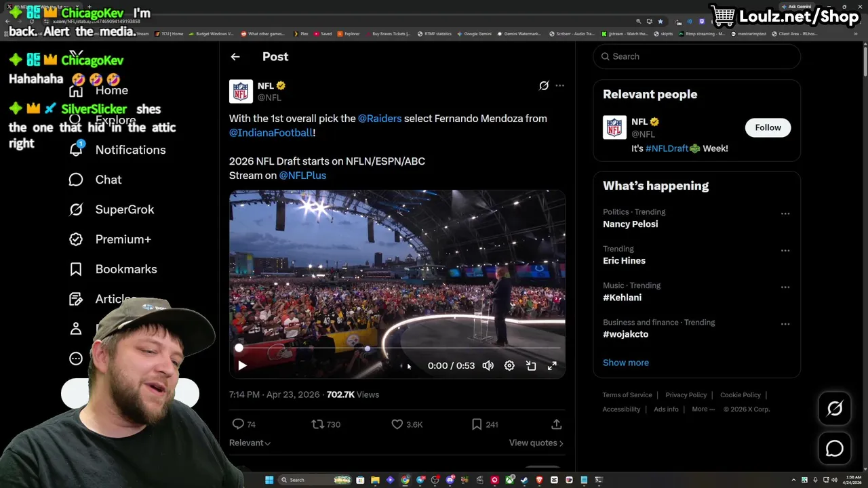Go back using the Post back arrow
This screenshot has width=868, height=488.
coord(235,57)
